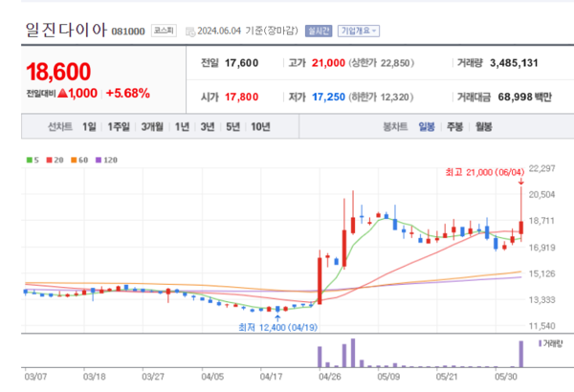Click the 선차트 label
The width and height of the screenshot is (574, 392).
[x=60, y=126]
